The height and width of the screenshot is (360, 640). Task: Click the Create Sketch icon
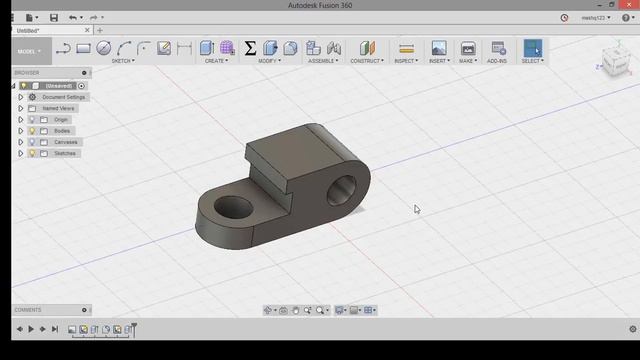point(164,48)
